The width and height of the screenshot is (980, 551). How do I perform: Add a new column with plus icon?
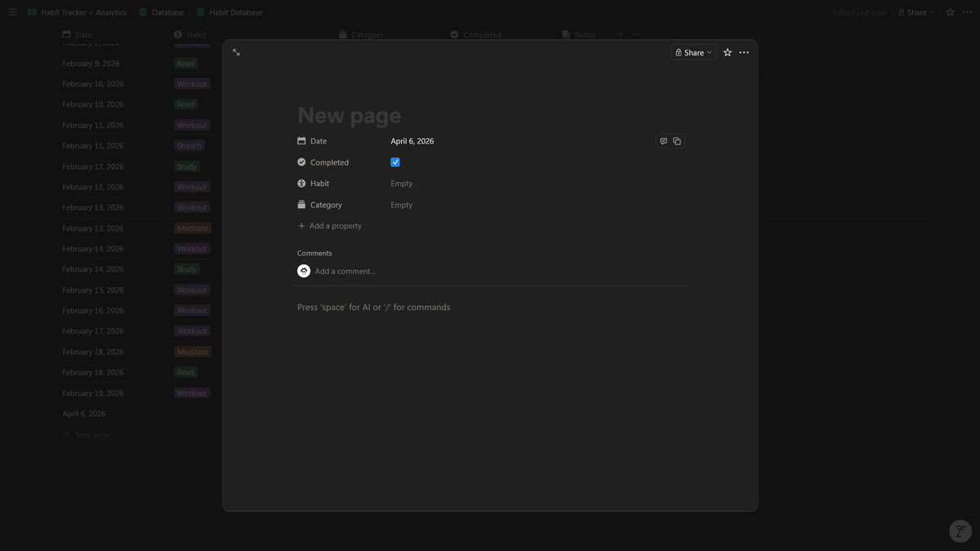[x=621, y=35]
